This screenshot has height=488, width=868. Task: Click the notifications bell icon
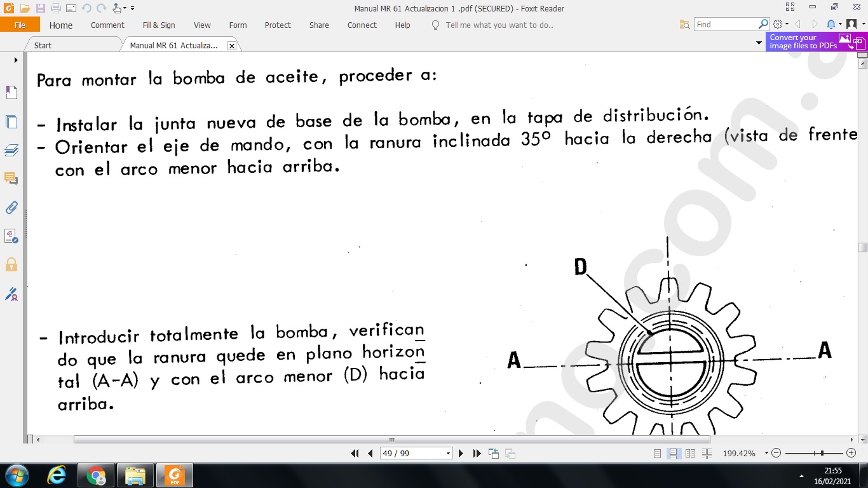[x=831, y=24]
